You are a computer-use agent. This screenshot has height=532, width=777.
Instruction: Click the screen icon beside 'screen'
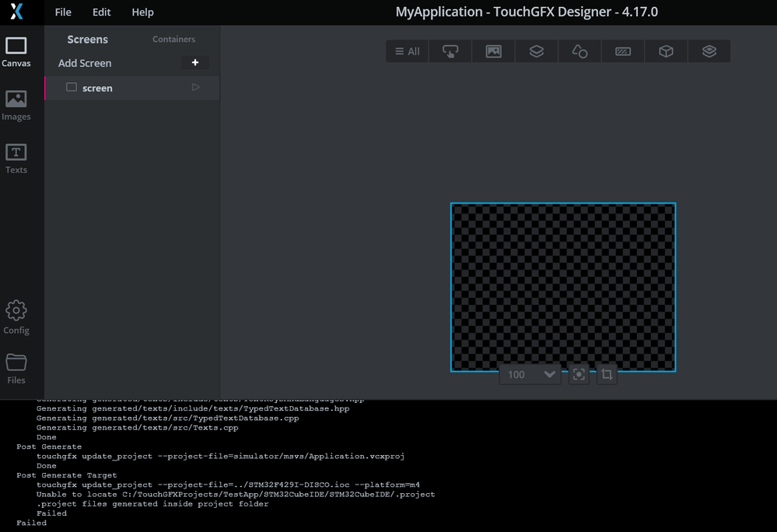72,87
